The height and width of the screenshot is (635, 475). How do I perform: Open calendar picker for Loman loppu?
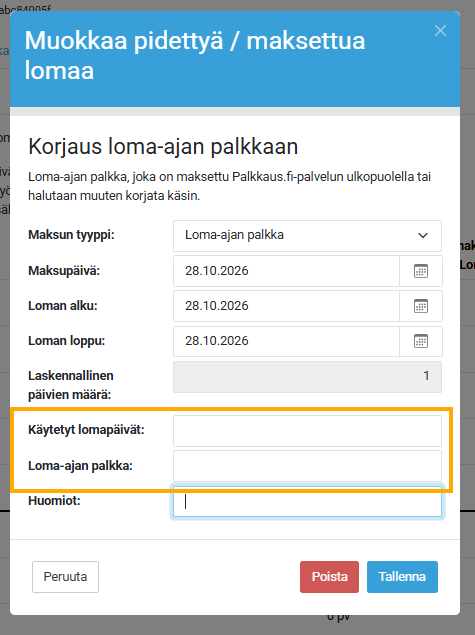(x=421, y=341)
